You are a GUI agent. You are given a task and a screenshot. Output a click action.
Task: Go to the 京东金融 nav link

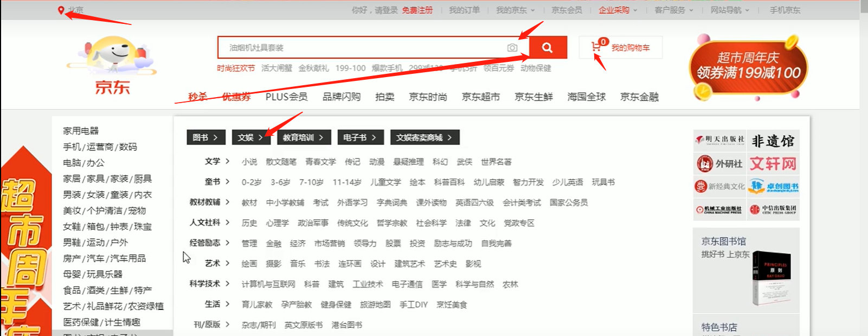pyautogui.click(x=639, y=97)
